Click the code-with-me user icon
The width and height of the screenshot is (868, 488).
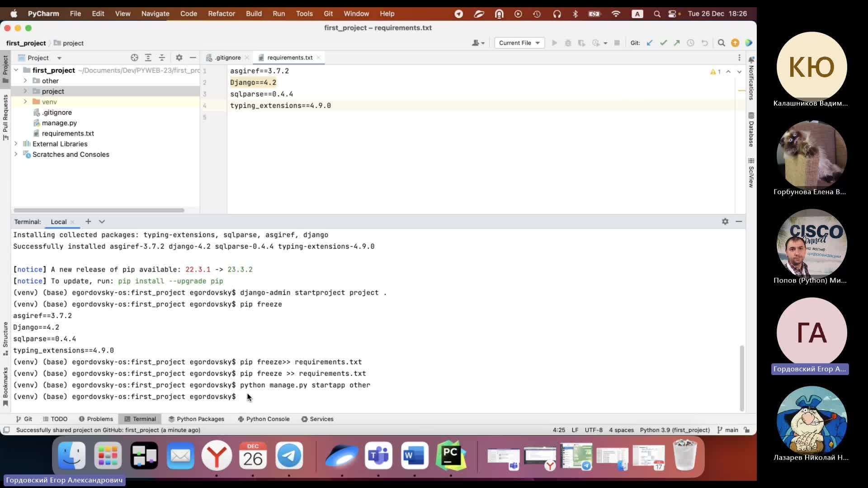click(478, 43)
